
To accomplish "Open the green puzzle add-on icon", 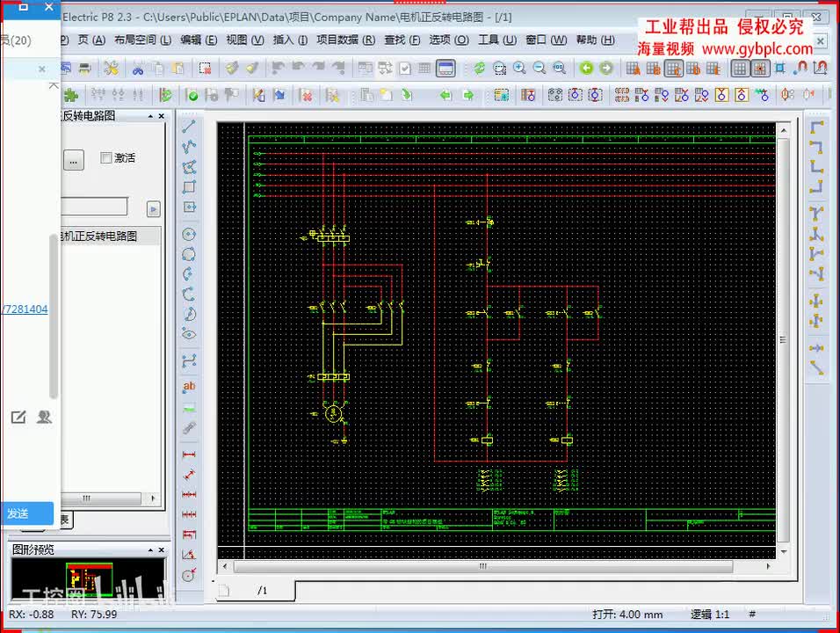I will tap(70, 96).
